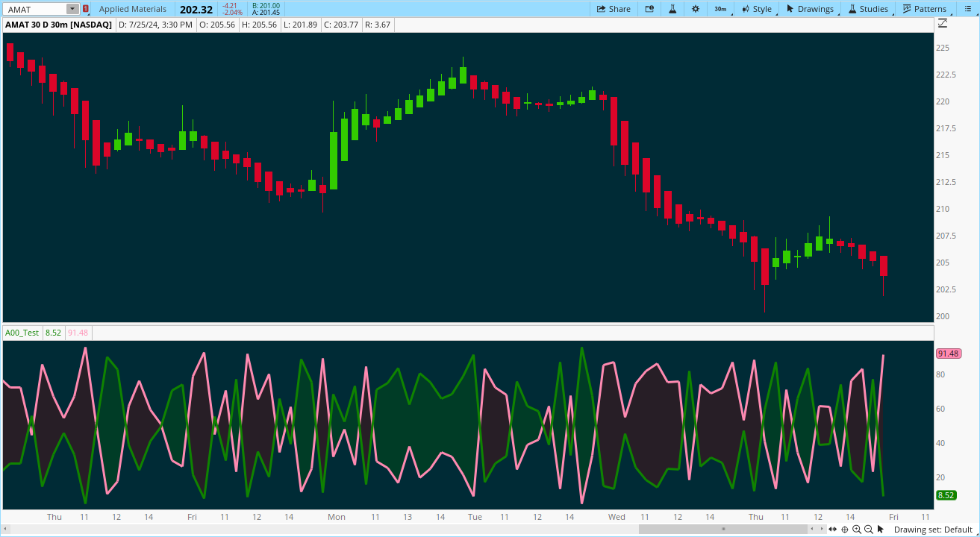980x537 pixels.
Task: Open the chart list menu icon
Action: pos(967,9)
